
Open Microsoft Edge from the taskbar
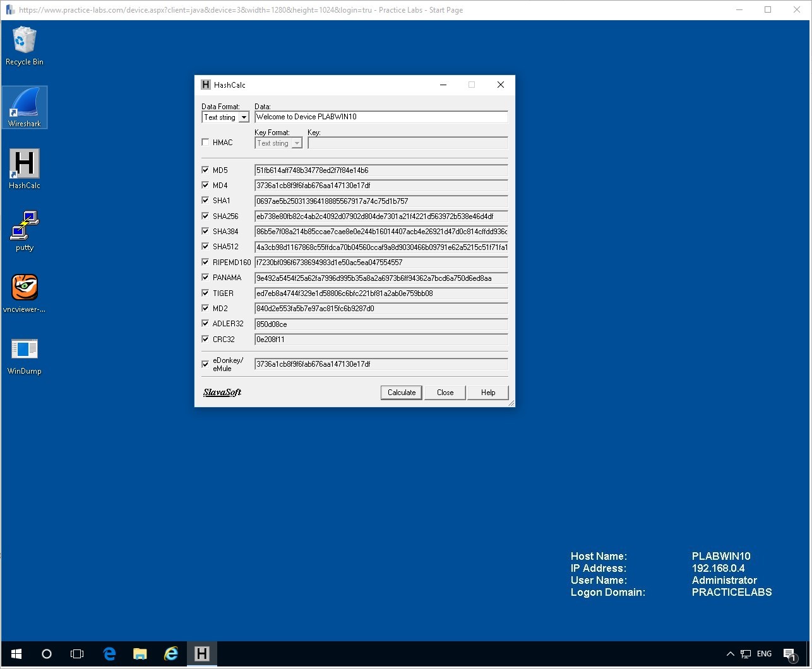[x=109, y=653]
